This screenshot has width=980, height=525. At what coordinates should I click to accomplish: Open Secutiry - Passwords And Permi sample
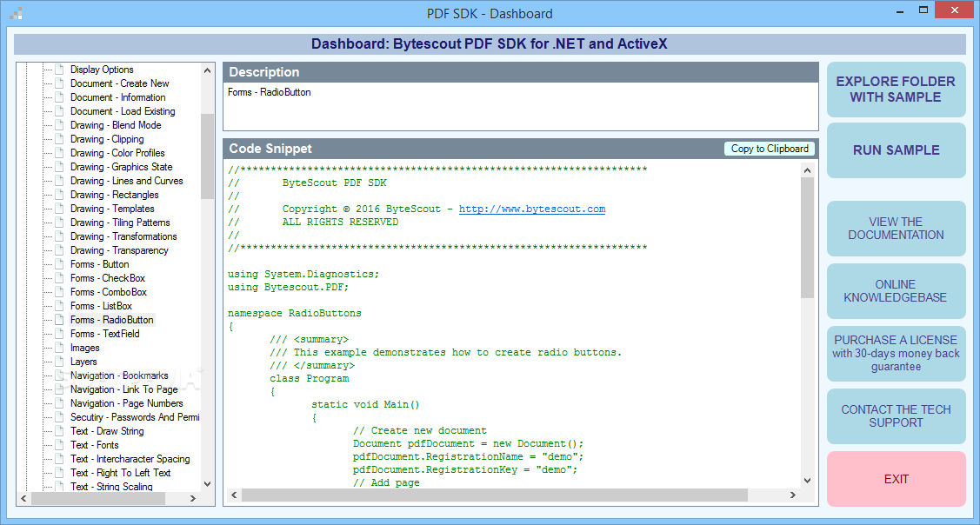[x=135, y=417]
